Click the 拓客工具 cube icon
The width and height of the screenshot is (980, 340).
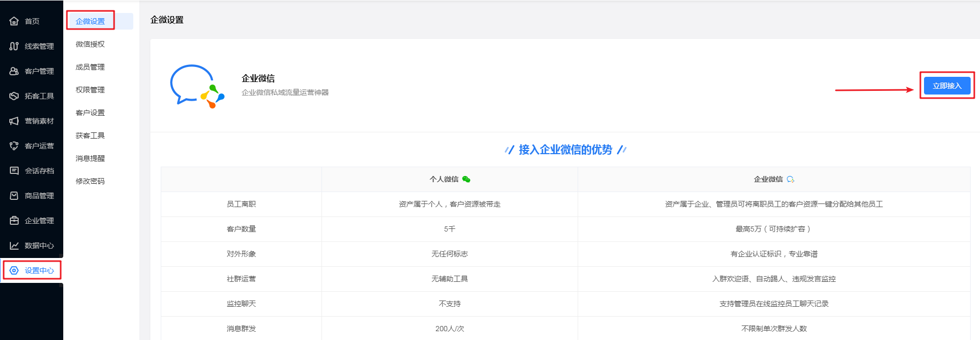coord(14,96)
